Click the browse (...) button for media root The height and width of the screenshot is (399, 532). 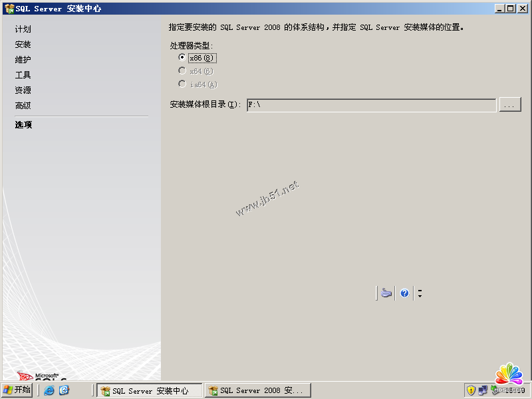510,104
